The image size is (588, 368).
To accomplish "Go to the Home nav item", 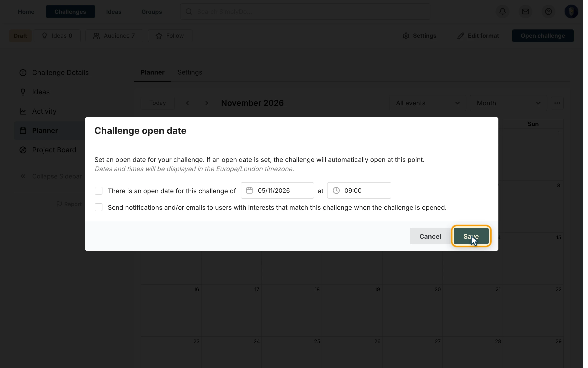I will 26,12.
